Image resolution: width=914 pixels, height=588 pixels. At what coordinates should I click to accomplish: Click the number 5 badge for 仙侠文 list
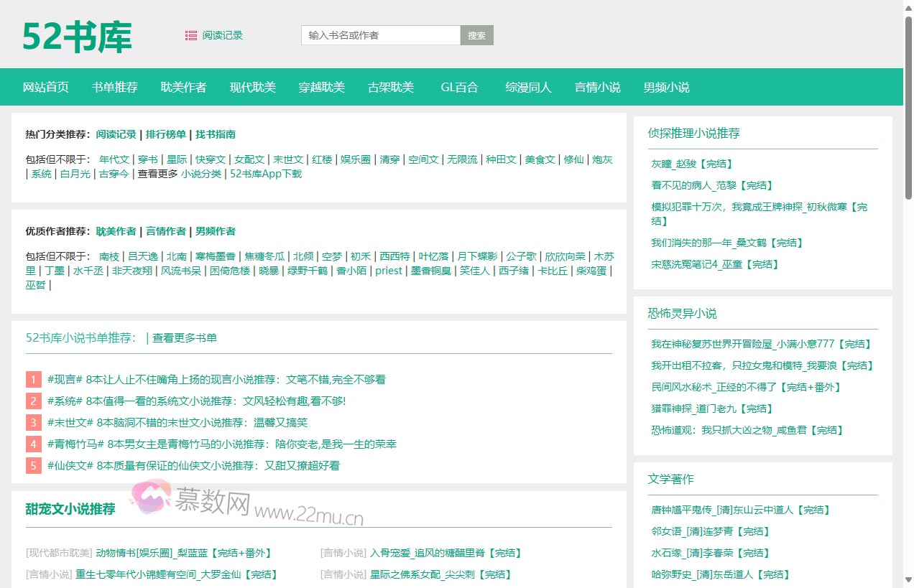click(34, 465)
